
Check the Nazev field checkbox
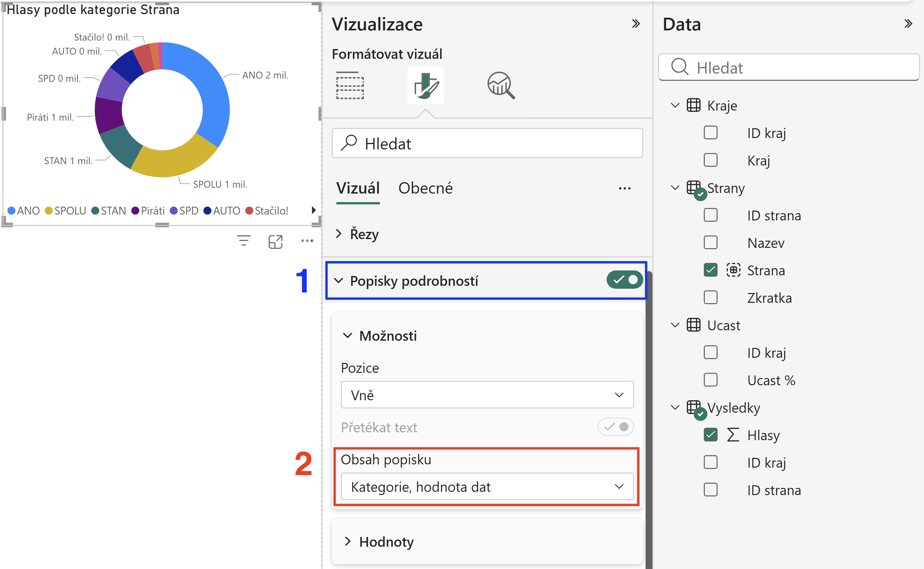pos(711,242)
